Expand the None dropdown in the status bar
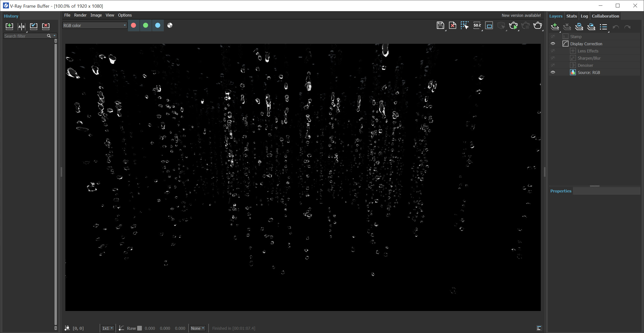 click(198, 328)
